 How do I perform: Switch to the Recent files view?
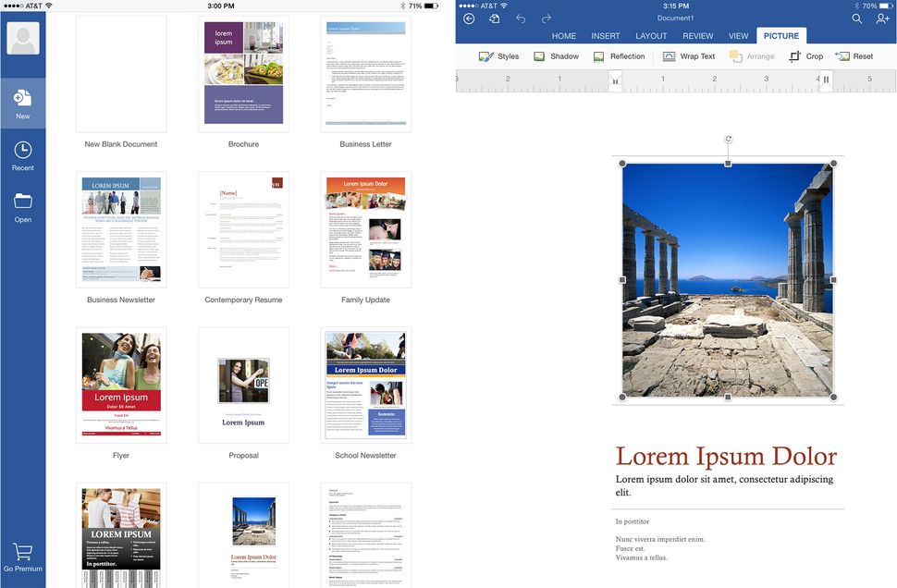pyautogui.click(x=22, y=151)
